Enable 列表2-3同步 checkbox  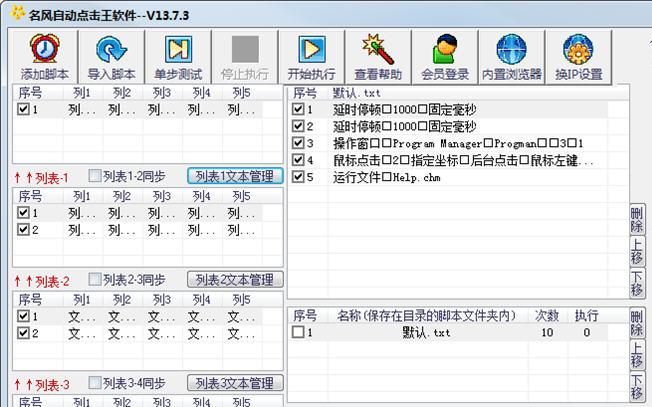[x=95, y=280]
